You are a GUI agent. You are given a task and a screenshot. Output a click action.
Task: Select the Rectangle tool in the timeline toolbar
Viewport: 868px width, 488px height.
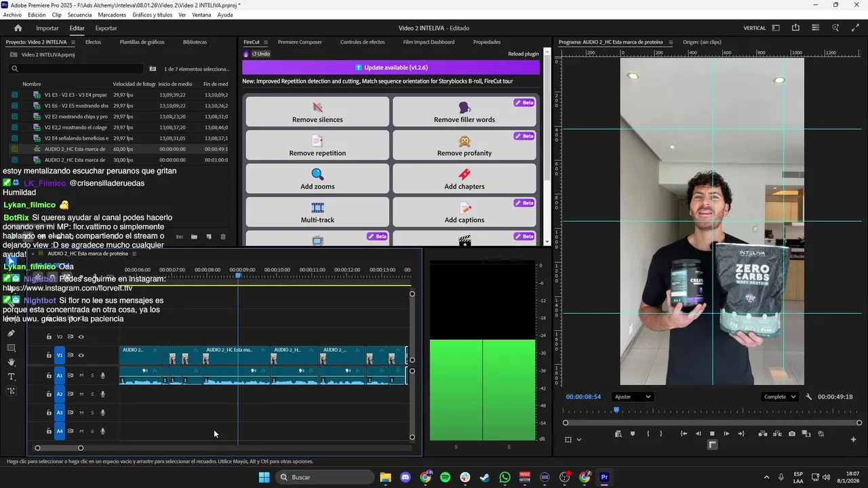click(x=11, y=348)
